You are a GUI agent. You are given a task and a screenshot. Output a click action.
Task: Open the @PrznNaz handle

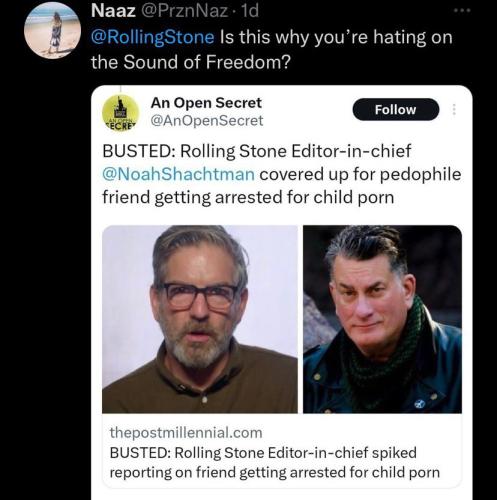pyautogui.click(x=185, y=11)
